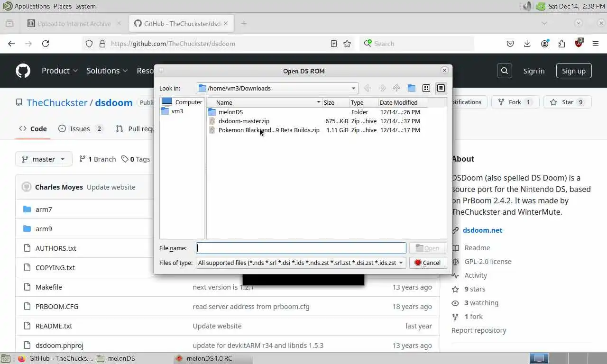The image size is (607, 364).
Task: Reload the page in Firefox
Action: click(46, 43)
